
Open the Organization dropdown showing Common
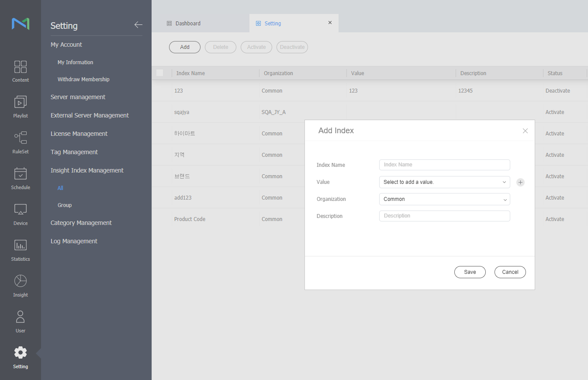tap(444, 199)
